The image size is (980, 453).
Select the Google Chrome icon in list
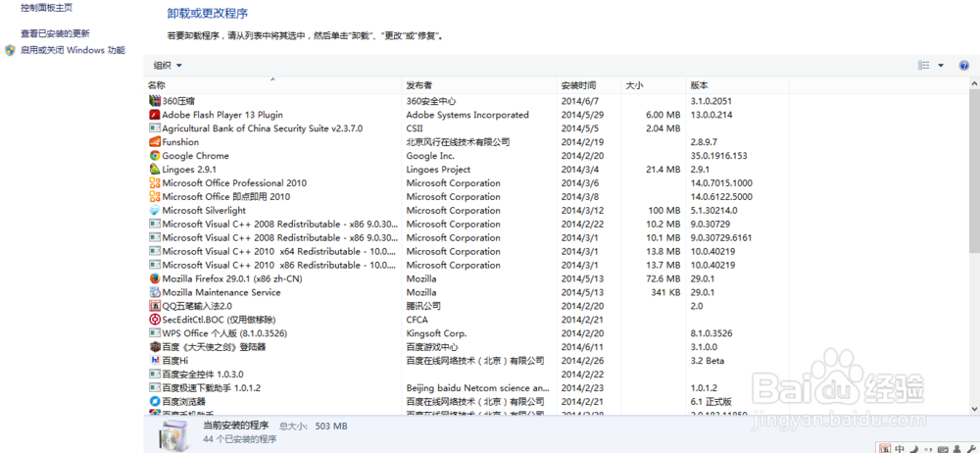click(x=155, y=156)
